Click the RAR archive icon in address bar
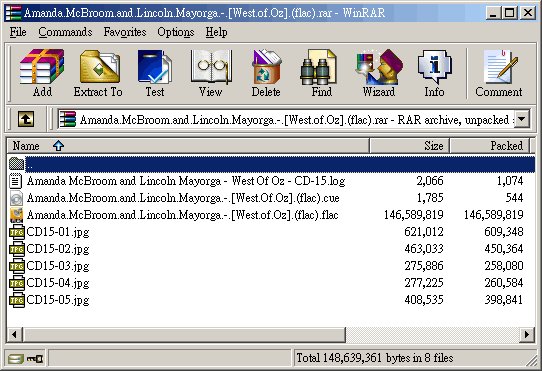The width and height of the screenshot is (542, 371). (x=67, y=120)
